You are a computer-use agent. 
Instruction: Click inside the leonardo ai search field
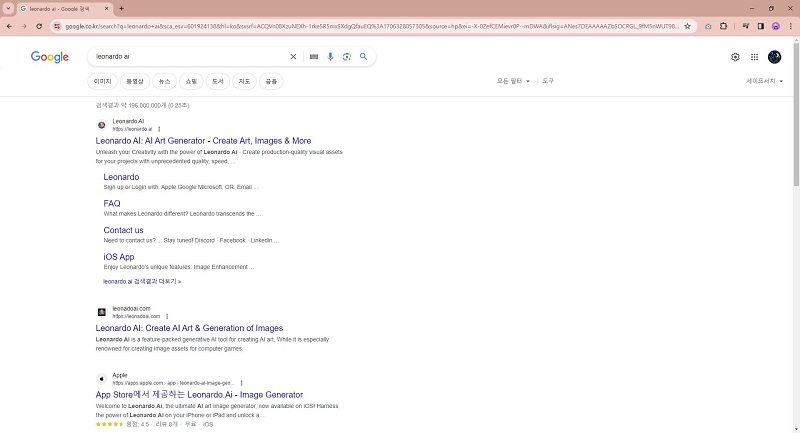[189, 57]
